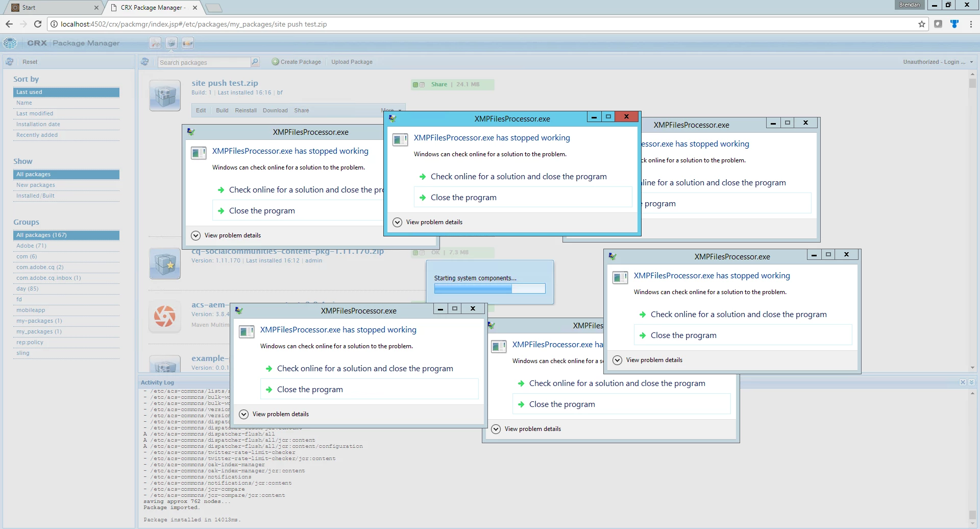Viewport: 980px width, 529px height.
Task: Expand View problem details in bottom-left error dialog
Action: click(274, 414)
